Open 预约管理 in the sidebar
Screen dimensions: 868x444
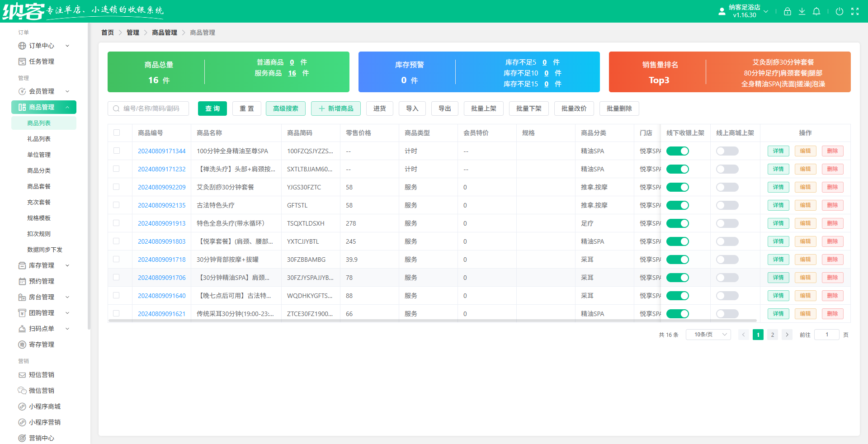pos(41,281)
